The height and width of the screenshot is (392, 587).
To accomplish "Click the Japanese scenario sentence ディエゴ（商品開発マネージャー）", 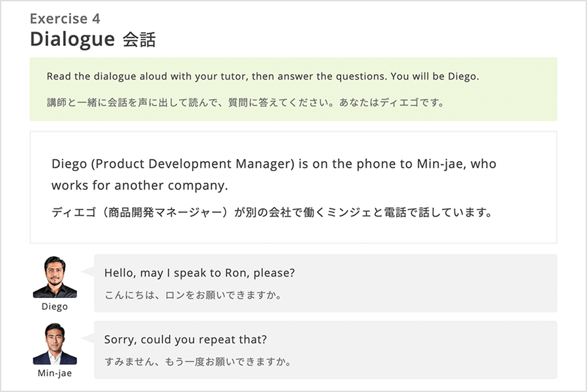I will tap(272, 212).
